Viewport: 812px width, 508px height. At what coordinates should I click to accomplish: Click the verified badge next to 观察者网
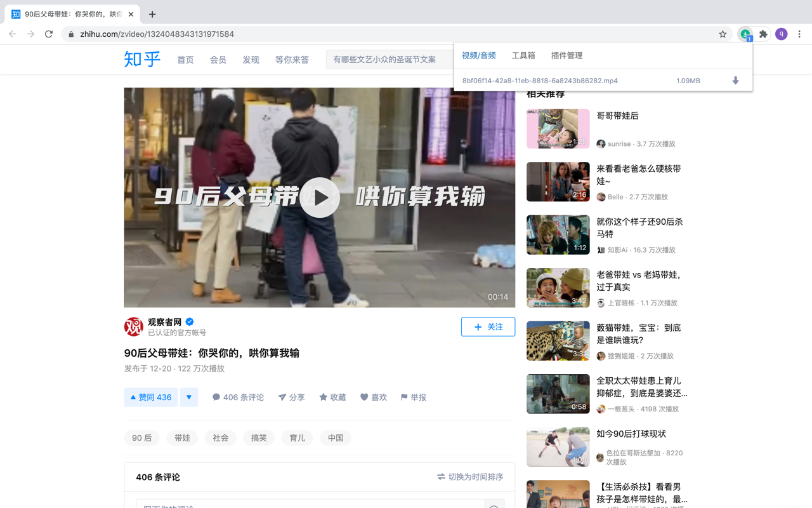point(189,321)
